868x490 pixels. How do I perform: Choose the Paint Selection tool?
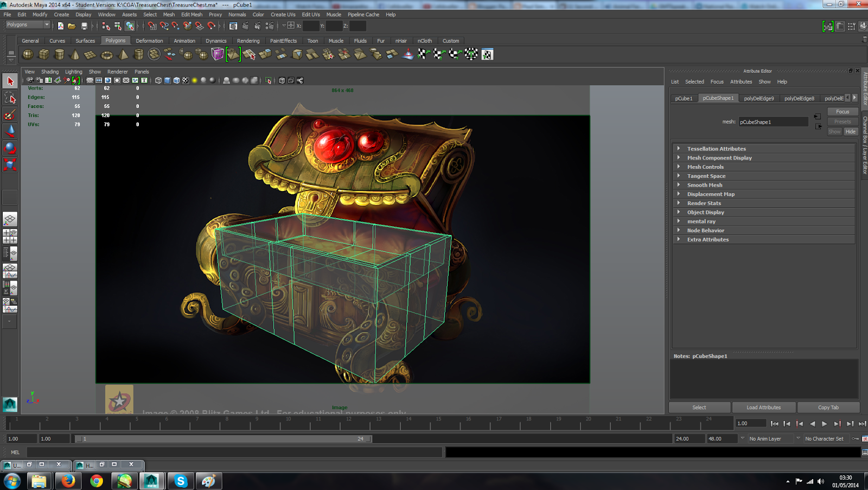[x=10, y=115]
